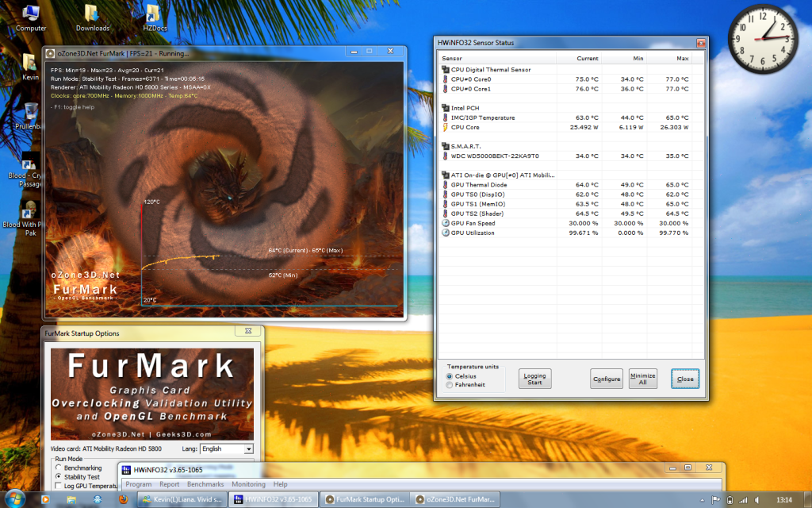Click Show Desktop strip at taskbar end
Screen dimensions: 812x508
[808, 500]
